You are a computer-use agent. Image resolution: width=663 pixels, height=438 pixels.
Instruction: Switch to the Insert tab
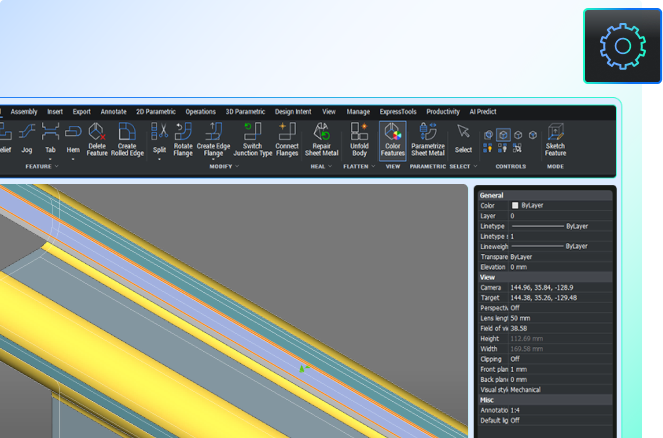(55, 112)
